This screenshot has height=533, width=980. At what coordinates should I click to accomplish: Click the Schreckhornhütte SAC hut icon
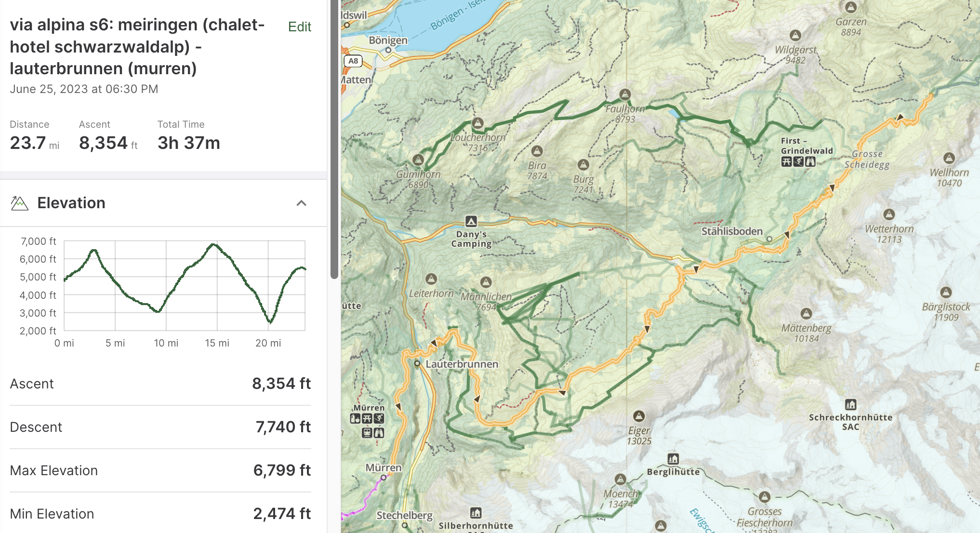click(850, 404)
